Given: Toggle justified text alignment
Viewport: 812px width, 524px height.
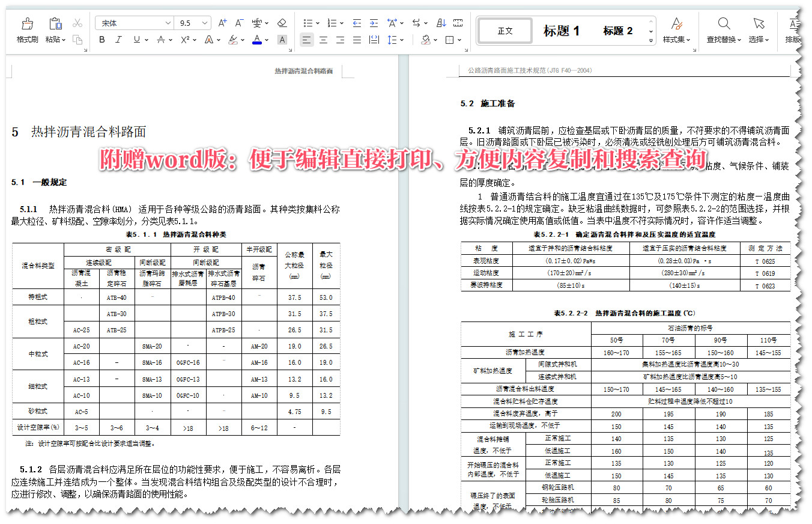Looking at the screenshot, I should [x=356, y=40].
